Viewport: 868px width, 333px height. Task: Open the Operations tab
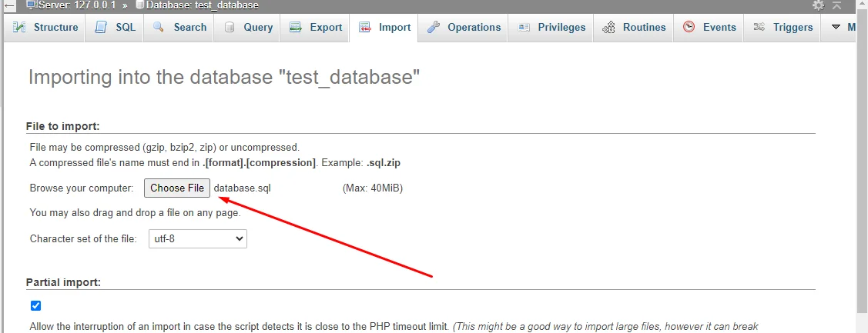[464, 28]
